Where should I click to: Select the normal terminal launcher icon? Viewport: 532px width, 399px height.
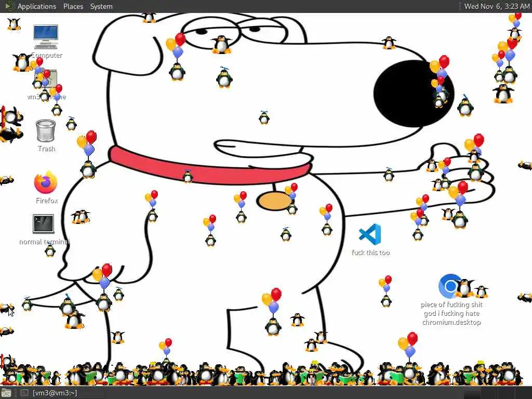click(x=44, y=224)
